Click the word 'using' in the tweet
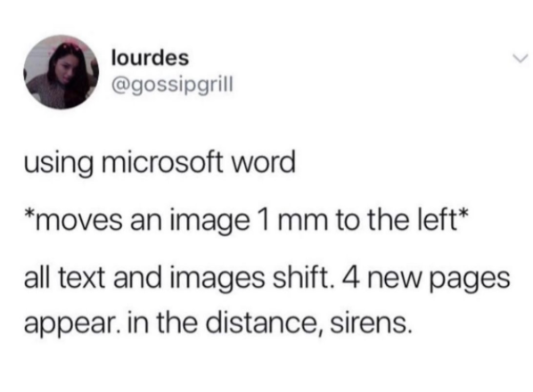Image resolution: width=533 pixels, height=392 pixels. pos(58,164)
